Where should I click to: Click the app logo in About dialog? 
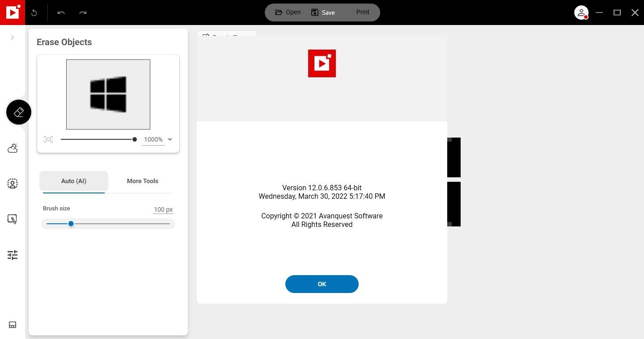(322, 63)
